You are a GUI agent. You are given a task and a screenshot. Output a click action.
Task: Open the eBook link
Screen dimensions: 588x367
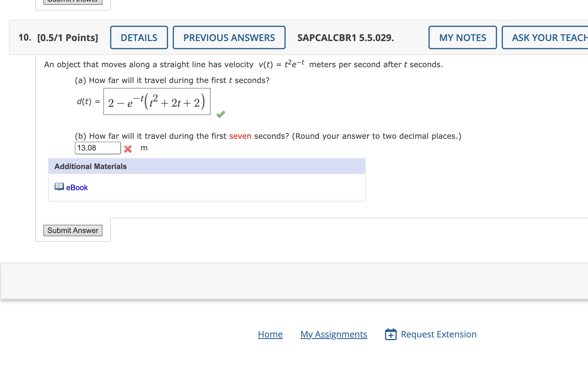(x=76, y=187)
